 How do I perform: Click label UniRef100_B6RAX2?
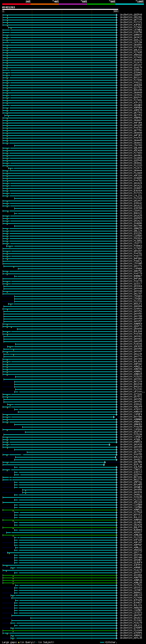point(131,593)
